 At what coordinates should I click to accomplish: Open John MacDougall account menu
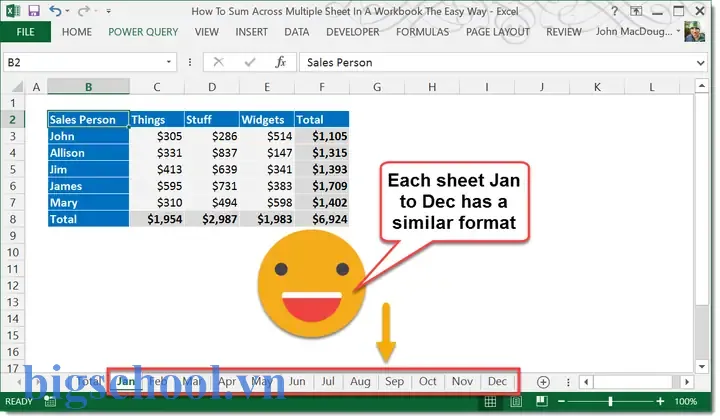[x=638, y=31]
